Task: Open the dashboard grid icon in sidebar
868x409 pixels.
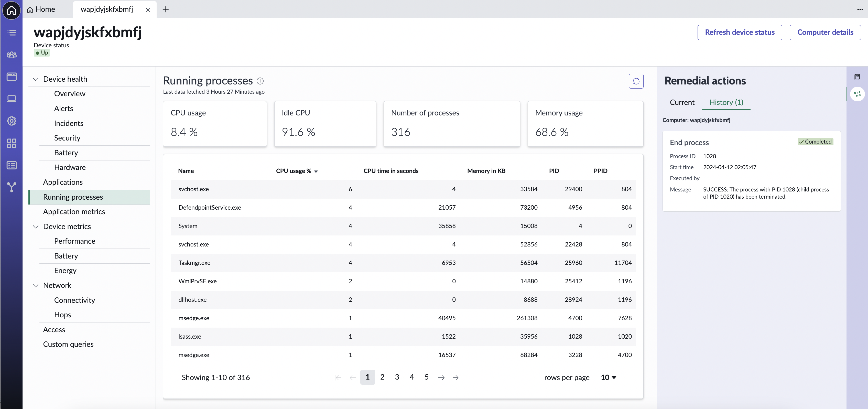Action: 12,143
